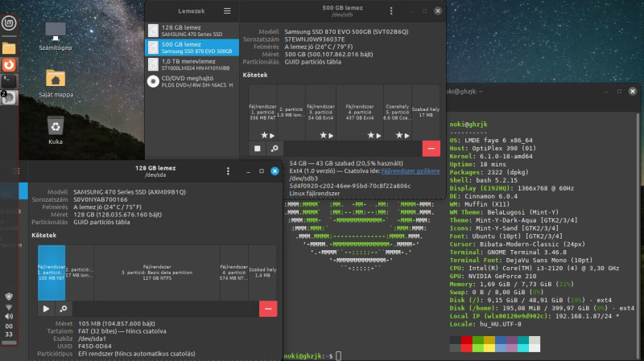644x361 pixels.
Task: Launch Firefox from the panel
Action: pos(9,65)
